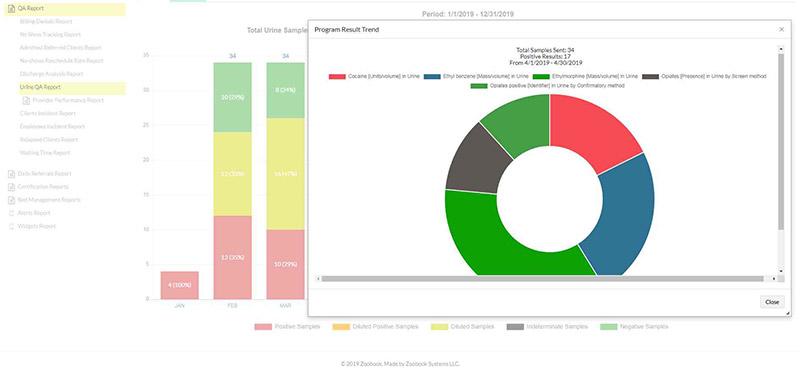Click the dialog's scroll right arrow

coord(774,279)
